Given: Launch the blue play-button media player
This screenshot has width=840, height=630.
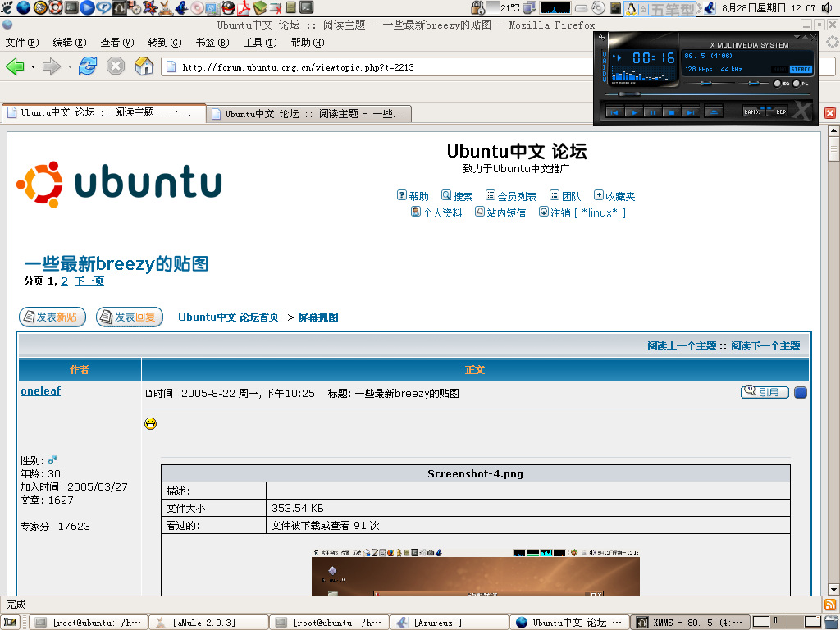Looking at the screenshot, I should point(87,7).
